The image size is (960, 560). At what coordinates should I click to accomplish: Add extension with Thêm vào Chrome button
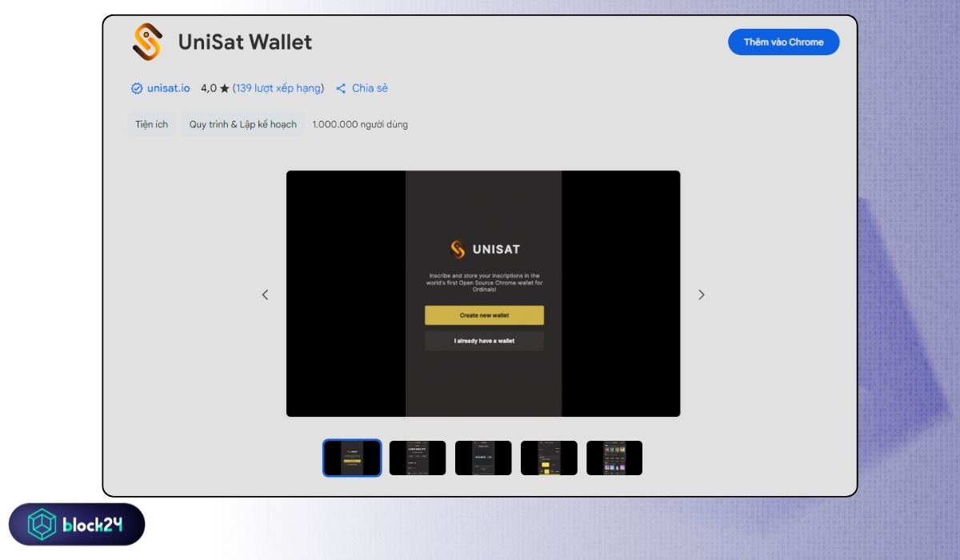pyautogui.click(x=783, y=42)
